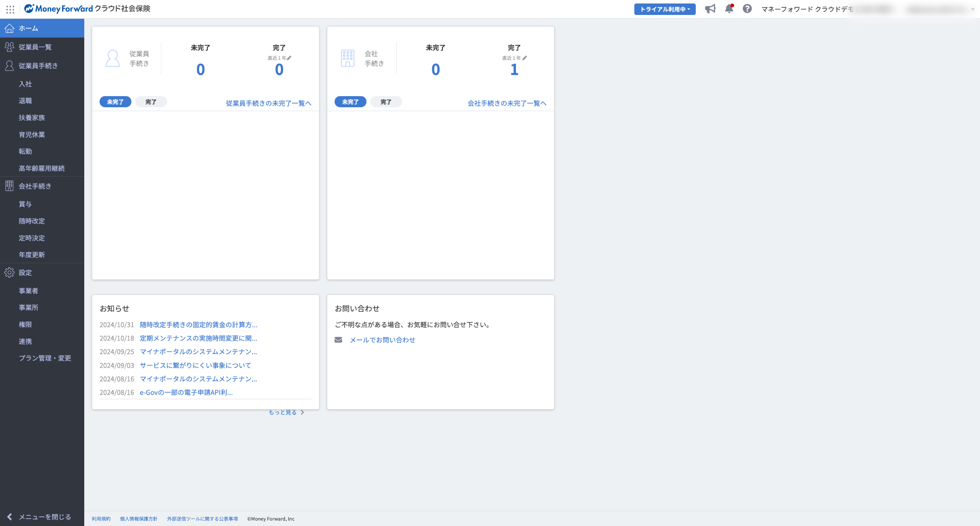Image resolution: width=980 pixels, height=526 pixels.
Task: Click the pencil icon beside employee 直近1年
Action: 289,58
